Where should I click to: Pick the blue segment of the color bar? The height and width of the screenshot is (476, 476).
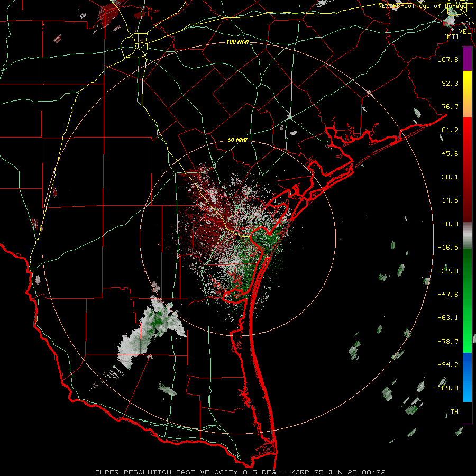point(467,377)
